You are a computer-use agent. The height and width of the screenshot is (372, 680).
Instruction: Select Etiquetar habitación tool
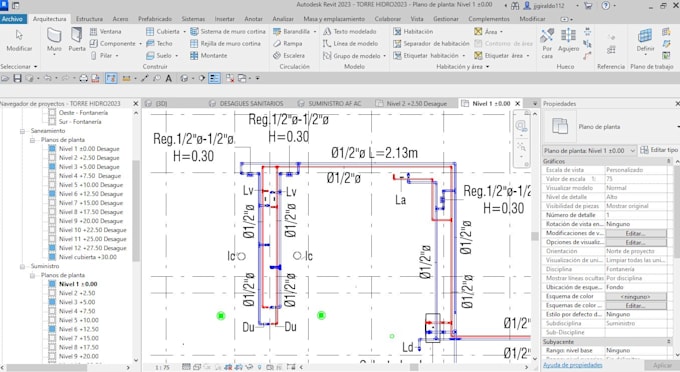[x=429, y=55]
